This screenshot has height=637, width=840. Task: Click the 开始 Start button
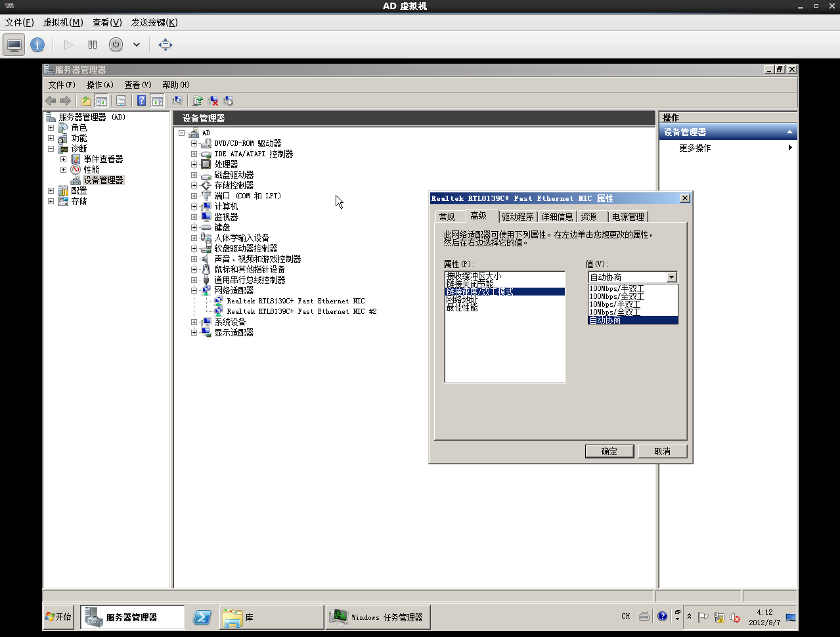pos(58,617)
